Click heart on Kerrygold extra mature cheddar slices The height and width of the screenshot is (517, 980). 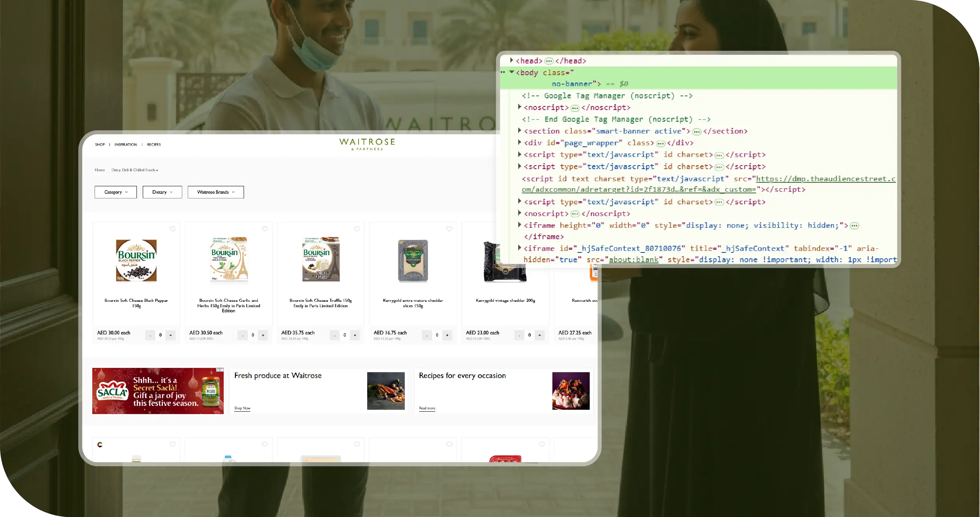point(449,229)
